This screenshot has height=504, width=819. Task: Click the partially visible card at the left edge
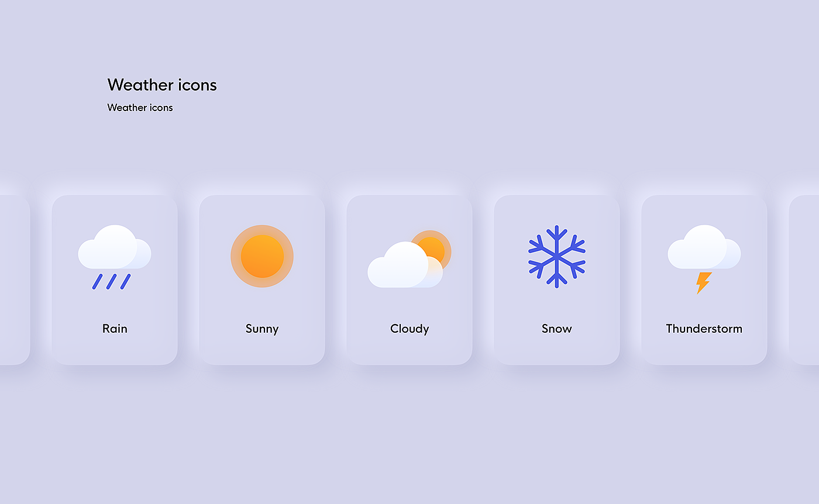(x=13, y=279)
